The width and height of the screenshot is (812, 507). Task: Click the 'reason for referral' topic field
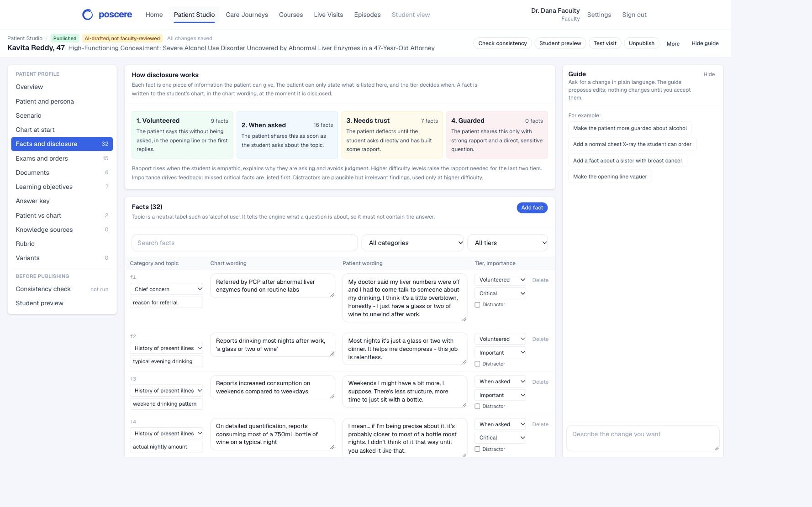[x=166, y=303]
